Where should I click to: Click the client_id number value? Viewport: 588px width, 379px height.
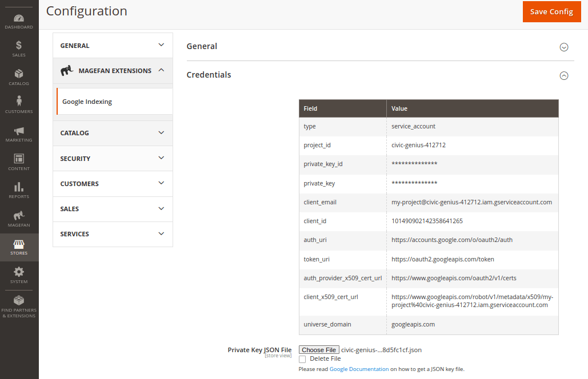click(x=427, y=221)
